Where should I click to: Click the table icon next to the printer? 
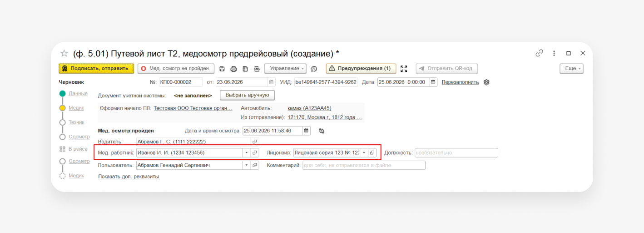[245, 69]
